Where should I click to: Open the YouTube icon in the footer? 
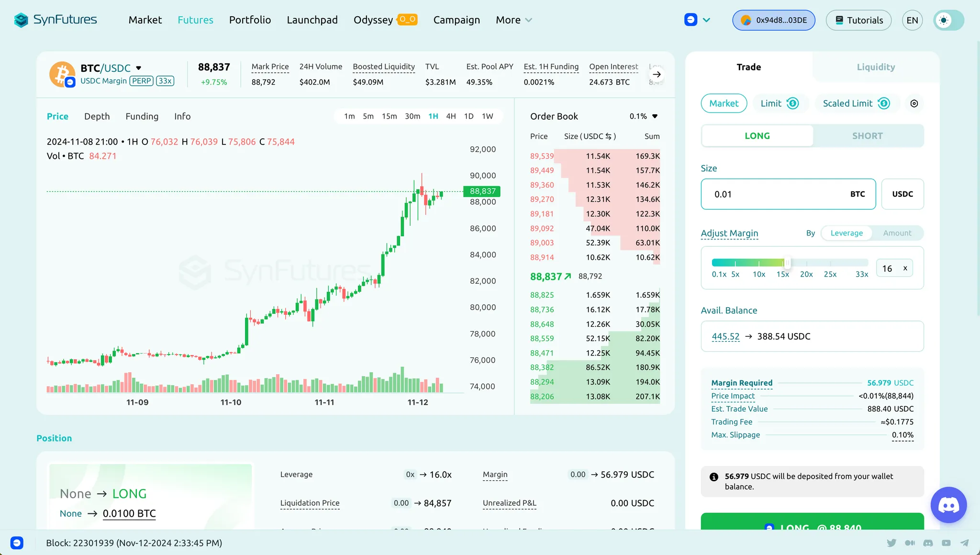tap(946, 543)
